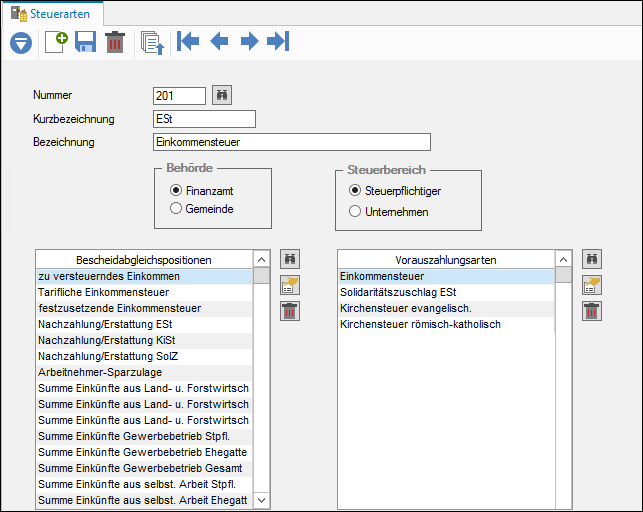Click the binoculars search next to Nummer
The image size is (643, 512).
pyautogui.click(x=222, y=95)
